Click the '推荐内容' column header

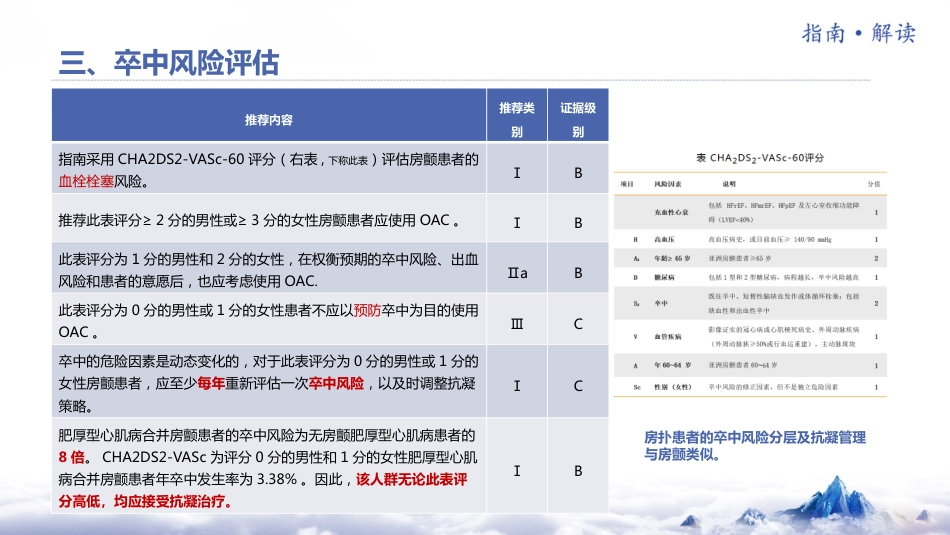tap(269, 120)
